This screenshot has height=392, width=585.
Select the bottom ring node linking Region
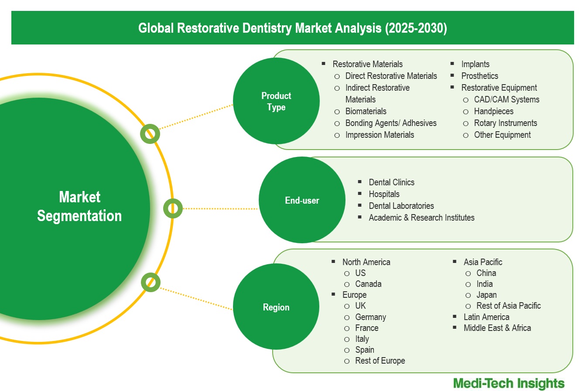click(x=151, y=283)
